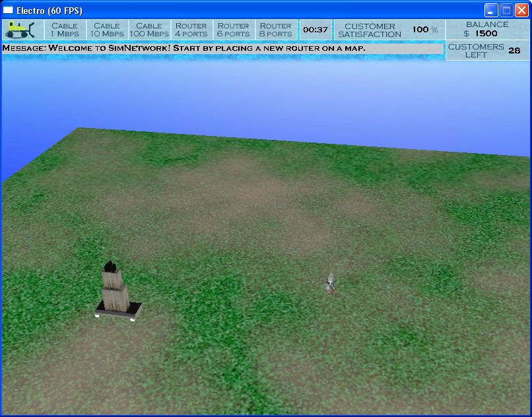The height and width of the screenshot is (417, 532).
Task: Choose the Router 4 ports item
Action: tap(191, 30)
